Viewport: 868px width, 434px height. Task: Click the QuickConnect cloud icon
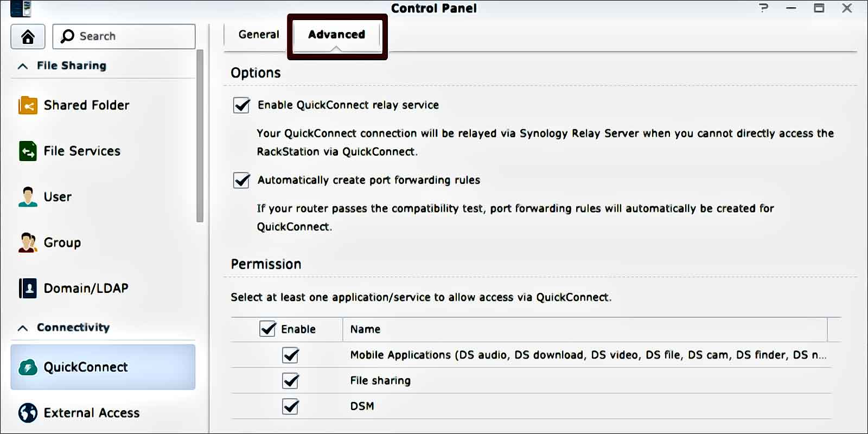pos(28,367)
